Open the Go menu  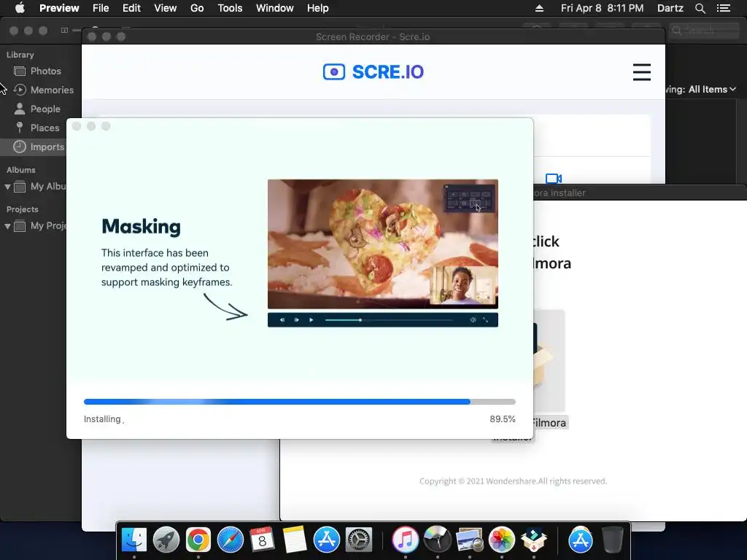click(197, 8)
